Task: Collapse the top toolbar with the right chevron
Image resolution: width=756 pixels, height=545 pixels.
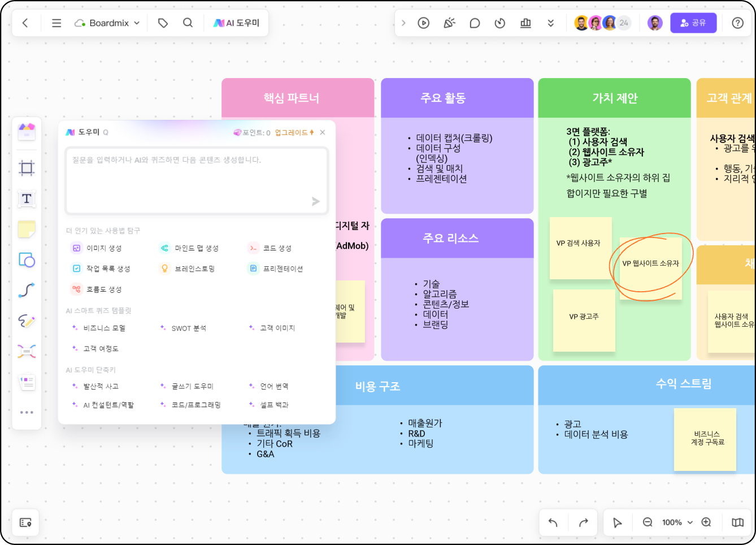Action: 403,23
